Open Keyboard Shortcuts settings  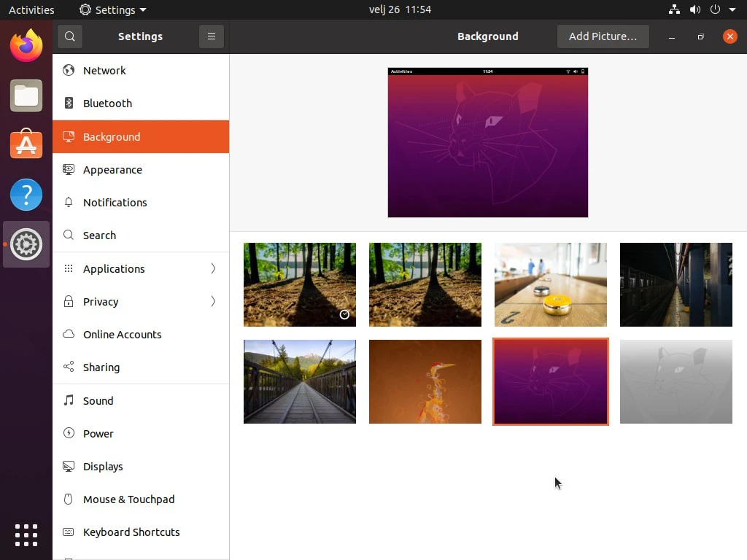[131, 532]
